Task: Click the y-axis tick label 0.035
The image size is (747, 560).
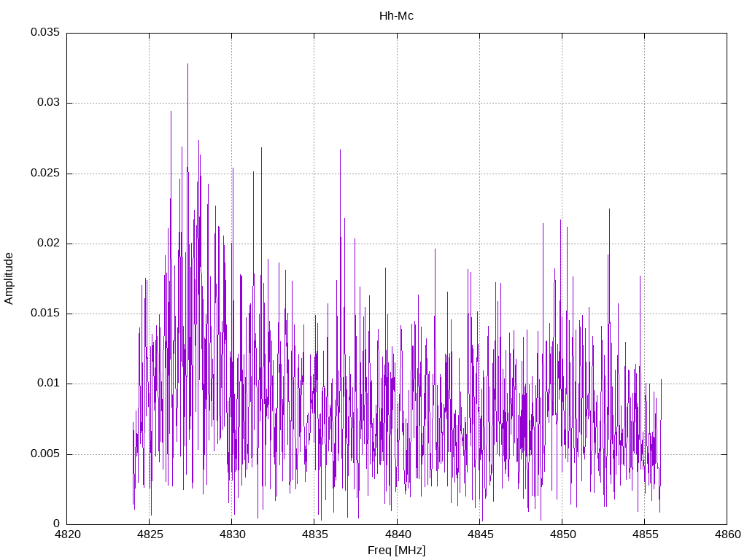Action: coord(45,32)
